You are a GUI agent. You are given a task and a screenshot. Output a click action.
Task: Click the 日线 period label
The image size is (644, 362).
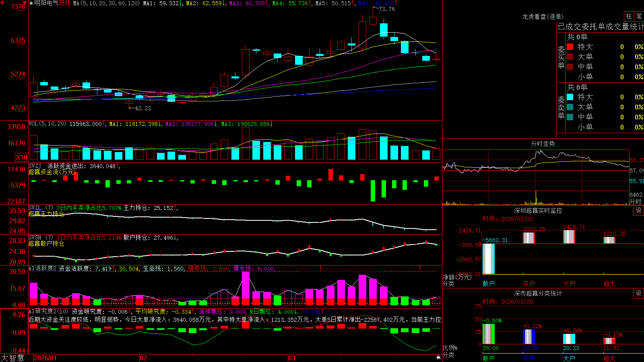[65, 3]
